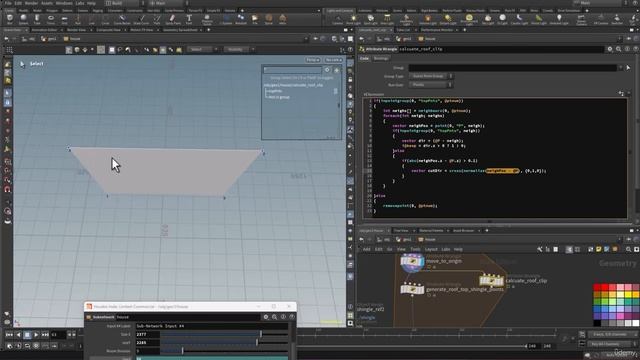Toggle the pin on viewport pane path bar
Image resolution: width=640 pixels, height=360 pixels.
click(x=316, y=39)
